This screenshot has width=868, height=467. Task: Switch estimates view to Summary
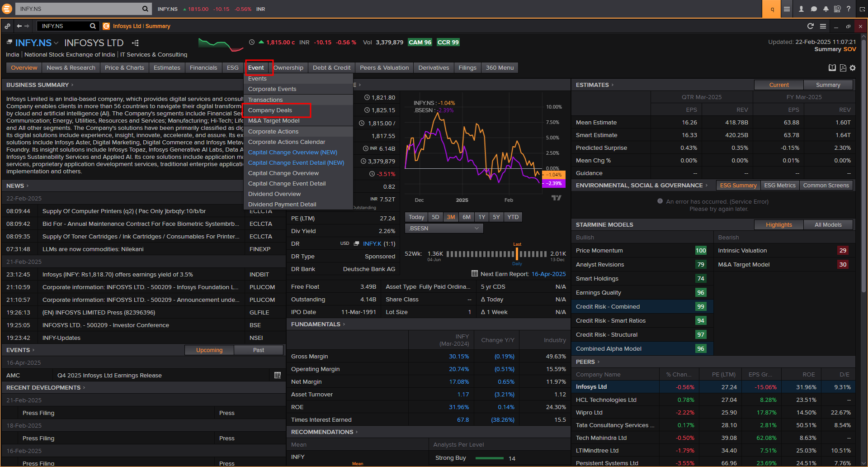point(828,85)
